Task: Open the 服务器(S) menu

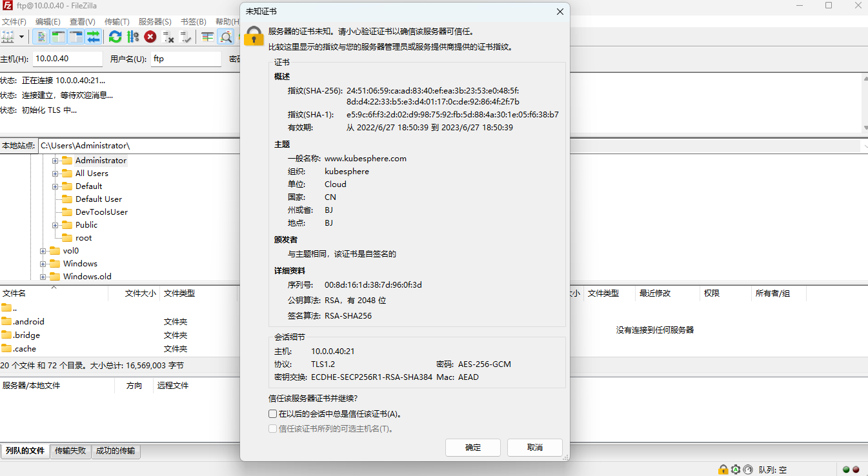Action: 155,21
